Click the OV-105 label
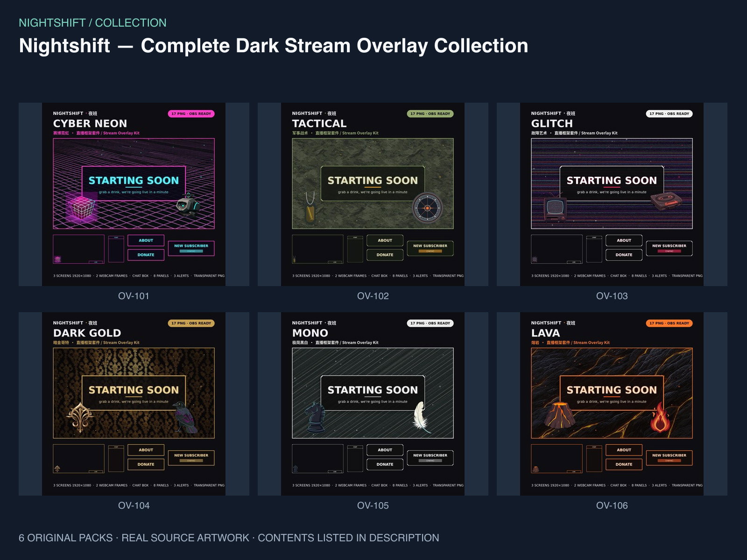Image resolution: width=747 pixels, height=560 pixels. coord(373,505)
